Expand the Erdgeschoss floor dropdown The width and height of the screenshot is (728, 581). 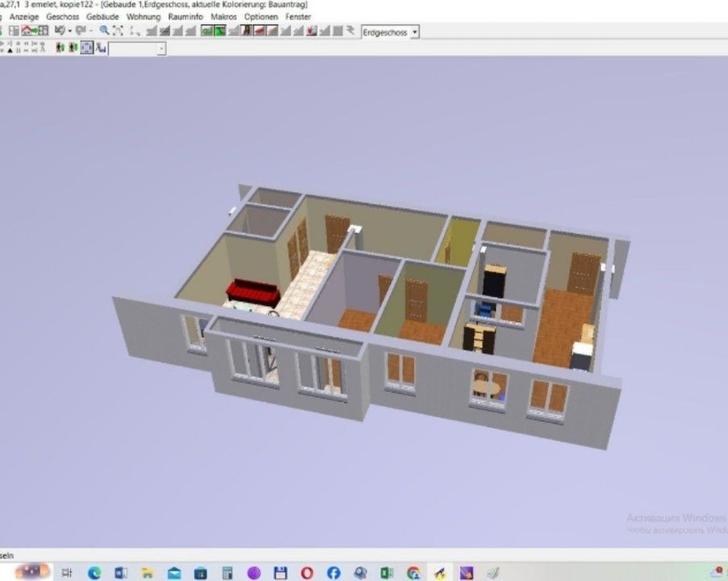415,32
